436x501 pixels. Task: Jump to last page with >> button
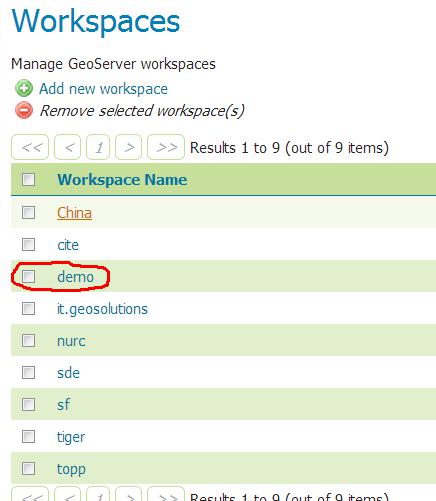coord(166,147)
